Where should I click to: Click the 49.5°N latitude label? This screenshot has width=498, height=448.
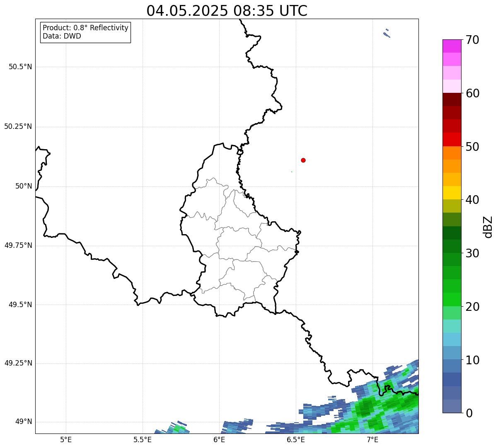point(20,305)
